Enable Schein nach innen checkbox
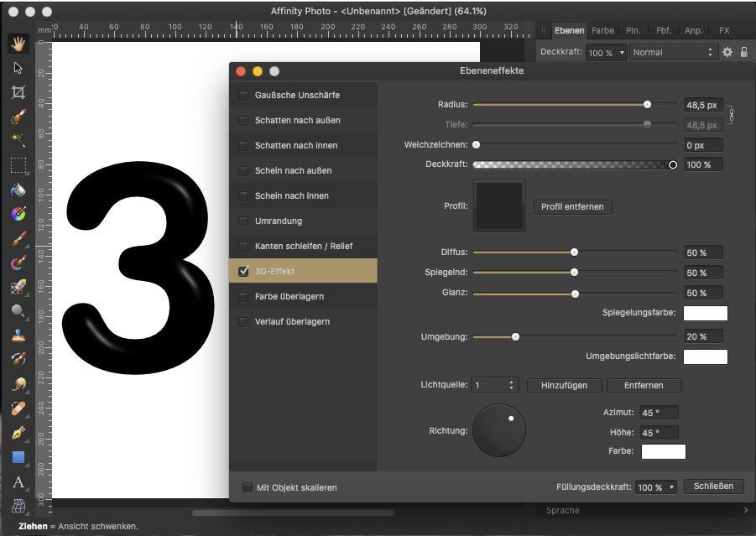 tap(243, 195)
